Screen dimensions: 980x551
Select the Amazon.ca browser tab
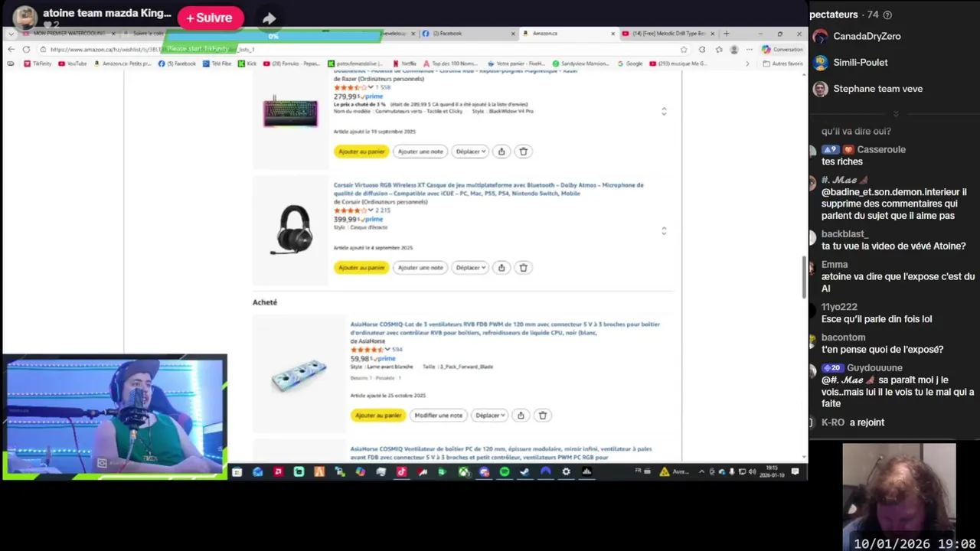click(x=568, y=34)
